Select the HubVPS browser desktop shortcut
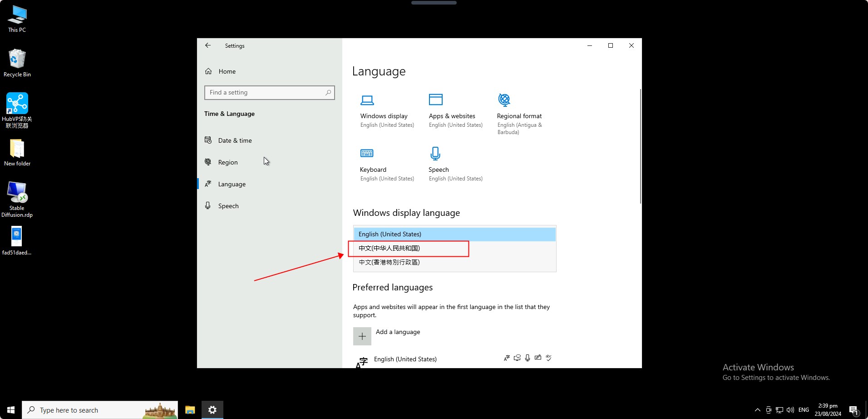 pos(17,110)
